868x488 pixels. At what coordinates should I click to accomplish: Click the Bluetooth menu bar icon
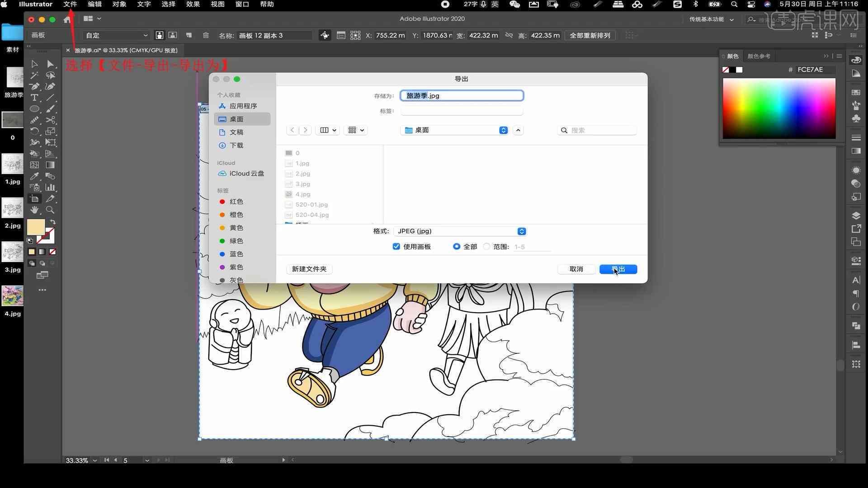coord(696,5)
